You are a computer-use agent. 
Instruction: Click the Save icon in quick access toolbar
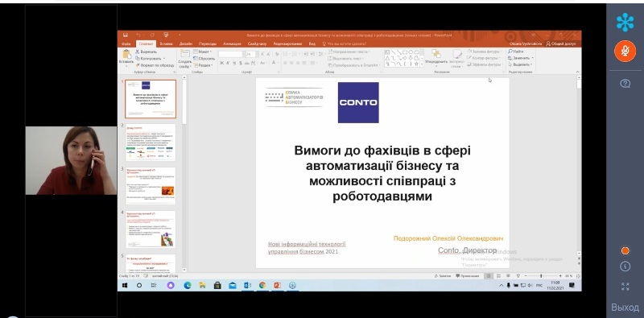point(125,35)
